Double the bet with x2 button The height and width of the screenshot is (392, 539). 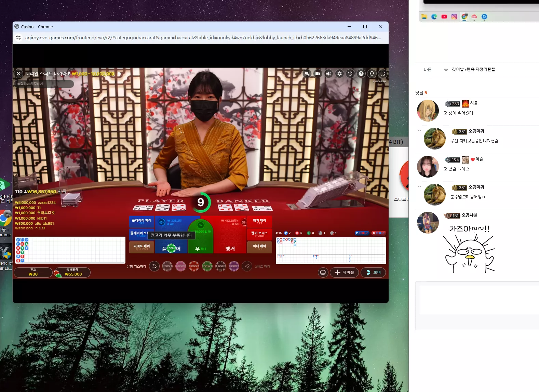(x=247, y=266)
